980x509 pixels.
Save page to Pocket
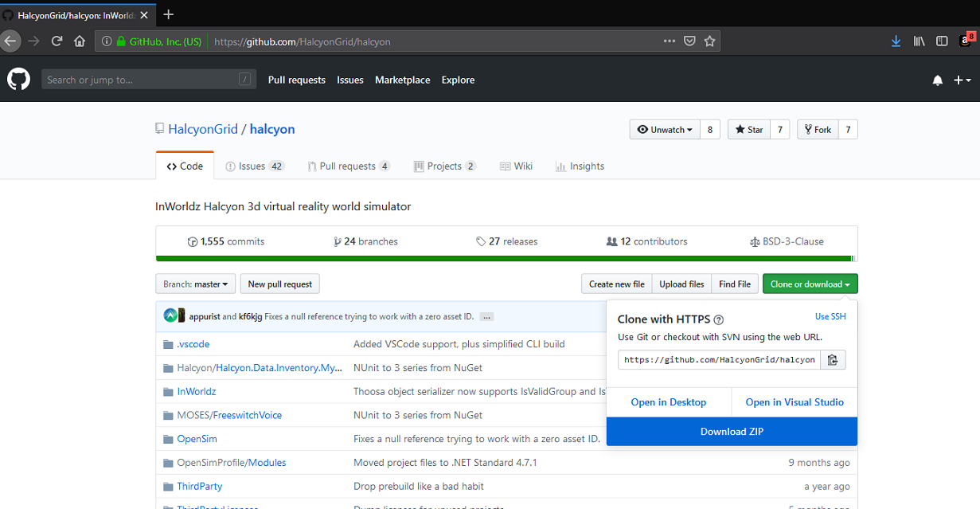[689, 41]
